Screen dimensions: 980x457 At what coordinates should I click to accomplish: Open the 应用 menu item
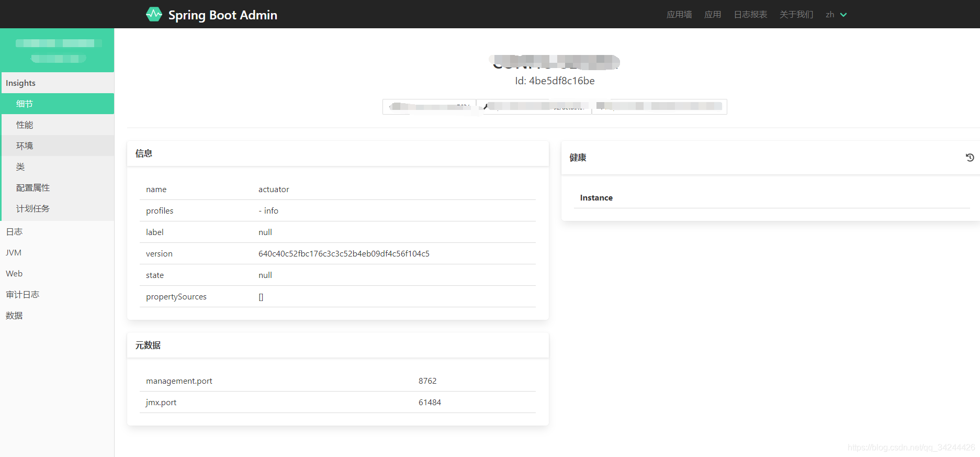pos(713,15)
